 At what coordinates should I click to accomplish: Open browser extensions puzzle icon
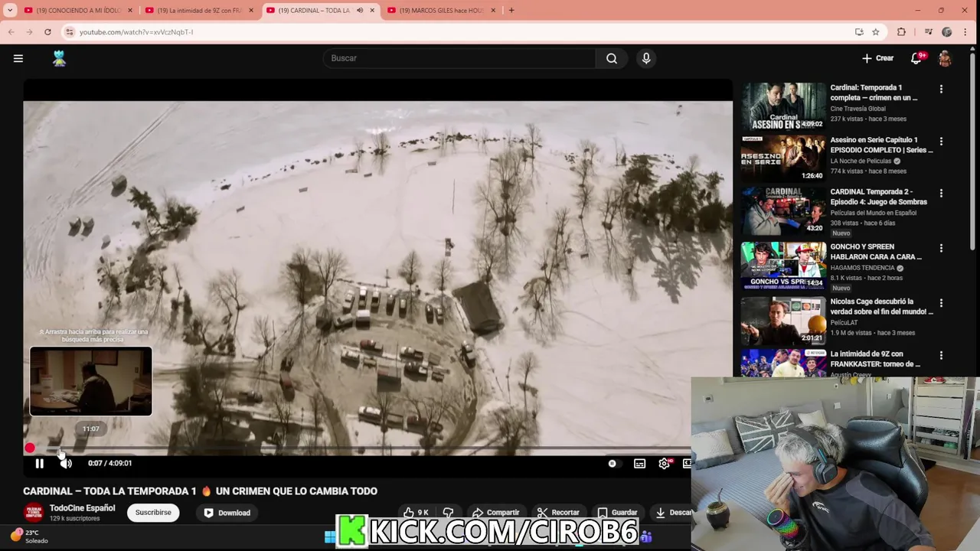901,32
